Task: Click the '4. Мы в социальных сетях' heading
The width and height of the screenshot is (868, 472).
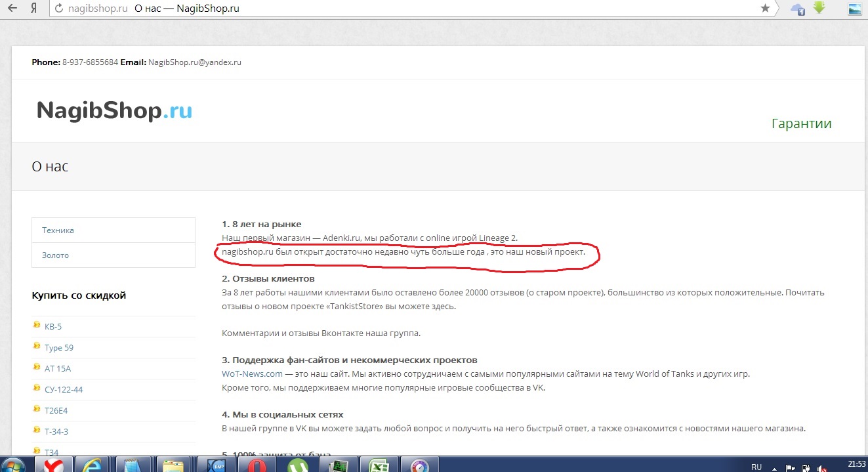Action: 282,414
